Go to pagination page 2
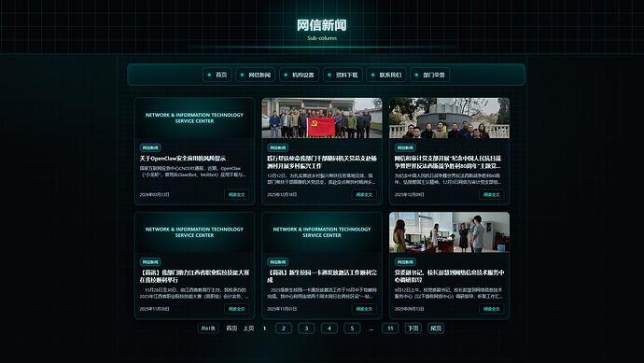The width and height of the screenshot is (644, 363). point(284,328)
